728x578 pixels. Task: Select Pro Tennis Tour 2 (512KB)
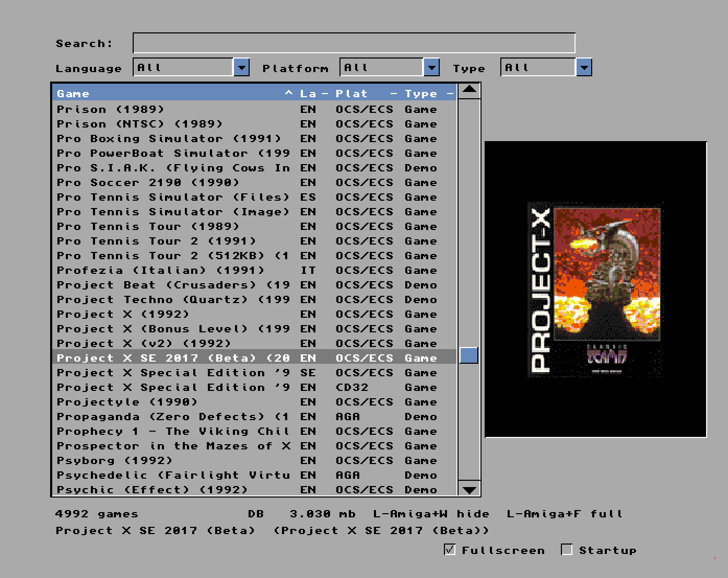coord(254,256)
